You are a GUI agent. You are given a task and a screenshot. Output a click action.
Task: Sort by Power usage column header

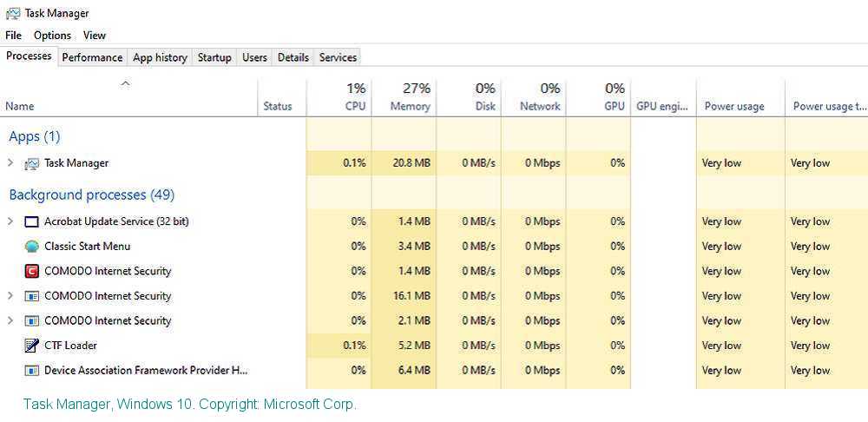tap(740, 99)
